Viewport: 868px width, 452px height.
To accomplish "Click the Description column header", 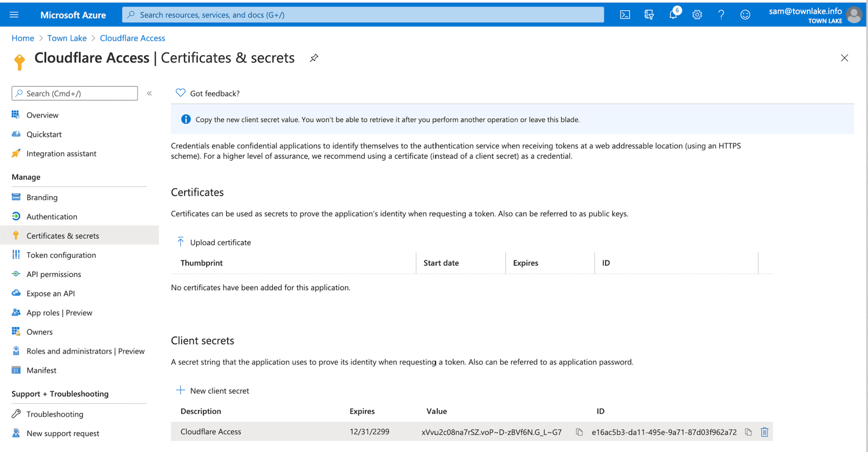I will pos(201,411).
